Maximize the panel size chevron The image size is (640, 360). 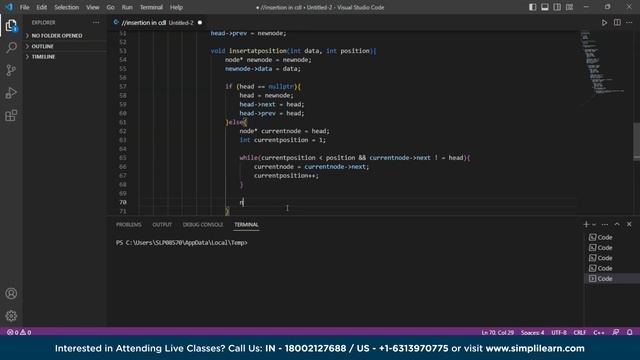(617, 224)
